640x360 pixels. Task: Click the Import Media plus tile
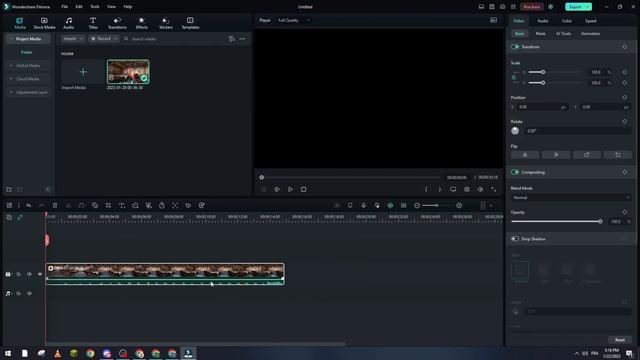(x=83, y=72)
